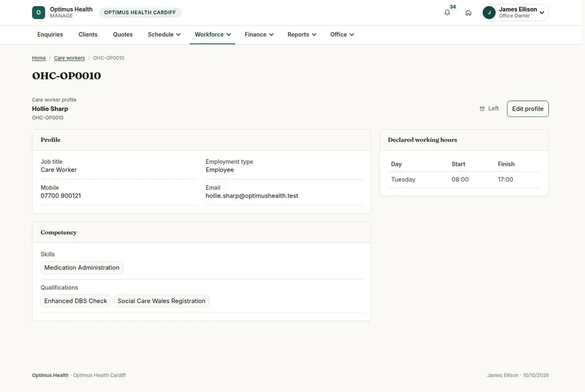Screen dimensions: 585x392
Task: Click the Left archive status icon
Action: (x=482, y=109)
